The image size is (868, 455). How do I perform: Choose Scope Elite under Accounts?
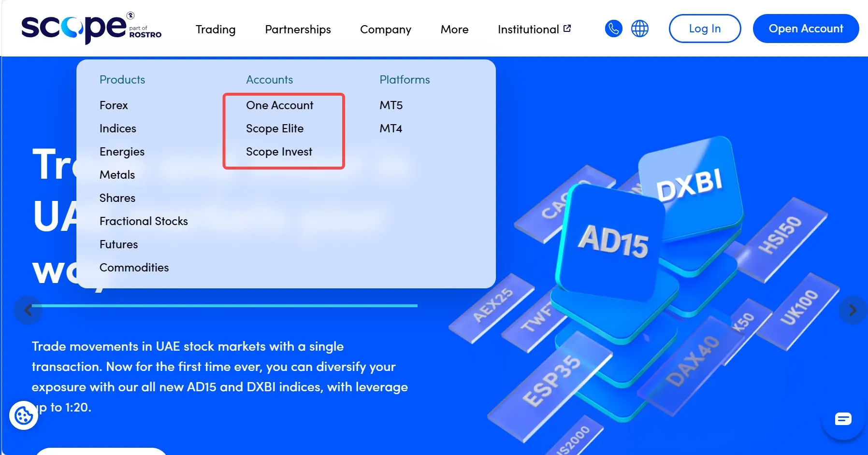[x=275, y=128]
